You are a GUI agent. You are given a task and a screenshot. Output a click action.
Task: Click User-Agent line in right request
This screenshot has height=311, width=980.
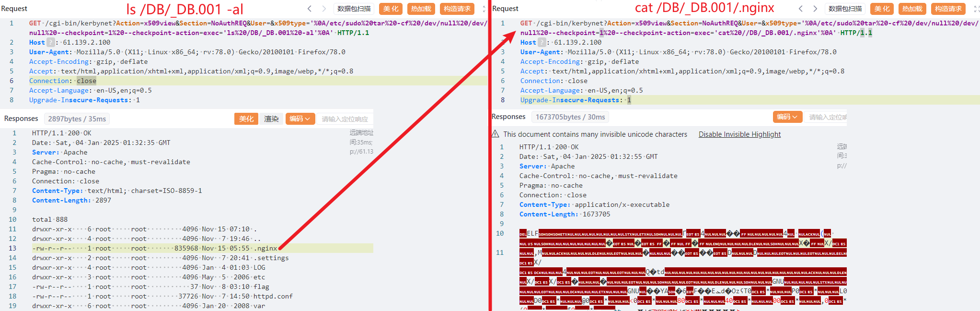(x=678, y=52)
